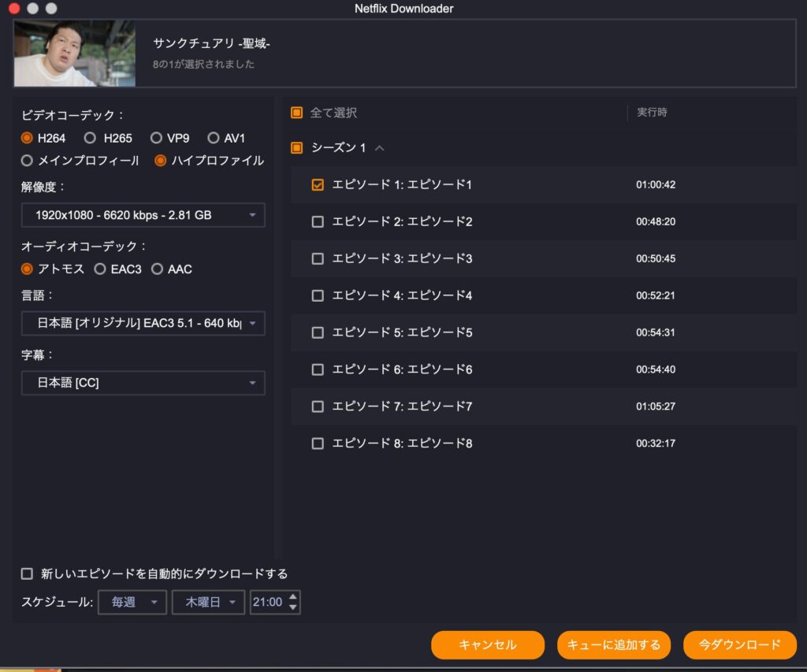Enable 新しいエピソードを自動的にダウンロードする checkbox
Screen dimensions: 807x672
tap(27, 574)
